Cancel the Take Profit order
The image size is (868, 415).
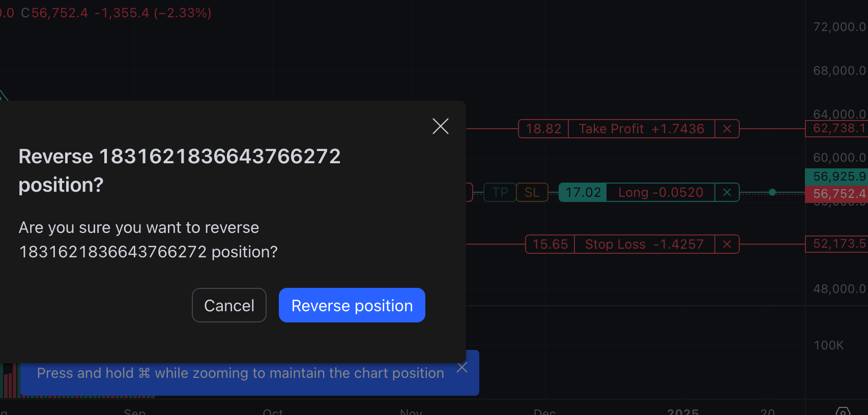[x=727, y=129]
